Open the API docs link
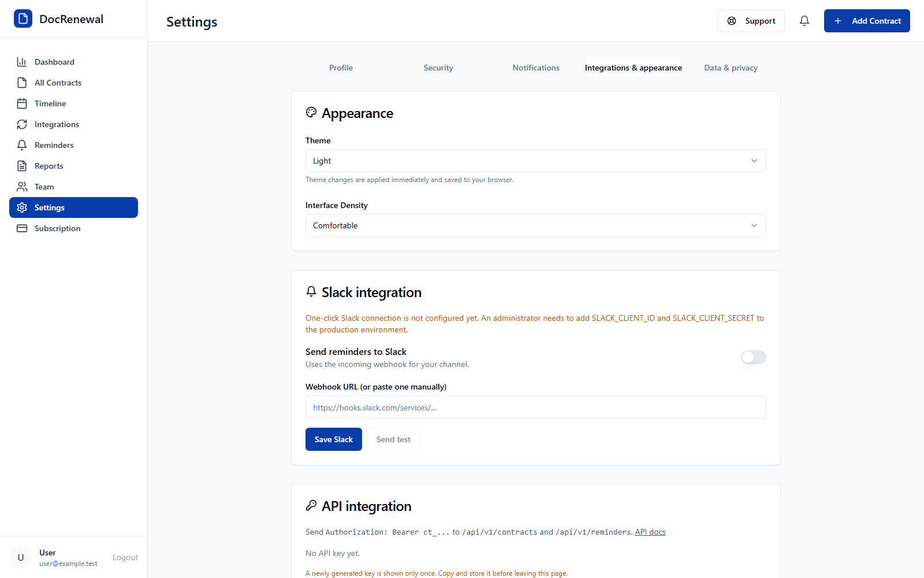The height and width of the screenshot is (578, 924). click(x=650, y=532)
